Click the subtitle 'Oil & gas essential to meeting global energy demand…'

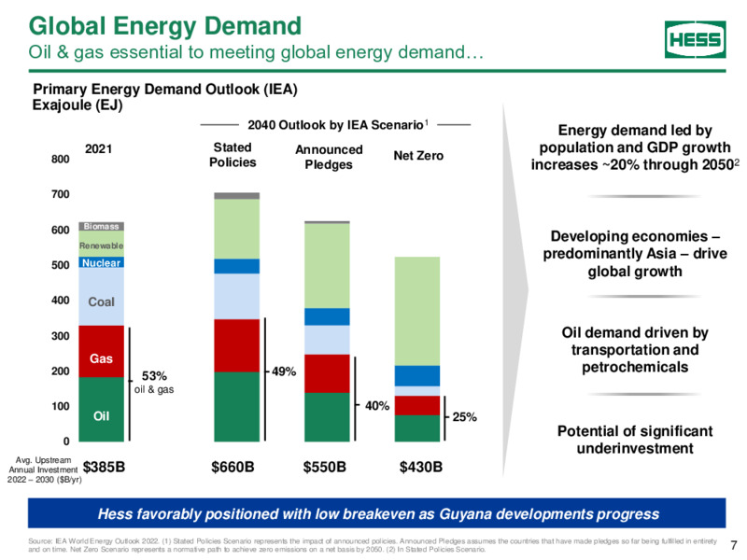(x=256, y=52)
